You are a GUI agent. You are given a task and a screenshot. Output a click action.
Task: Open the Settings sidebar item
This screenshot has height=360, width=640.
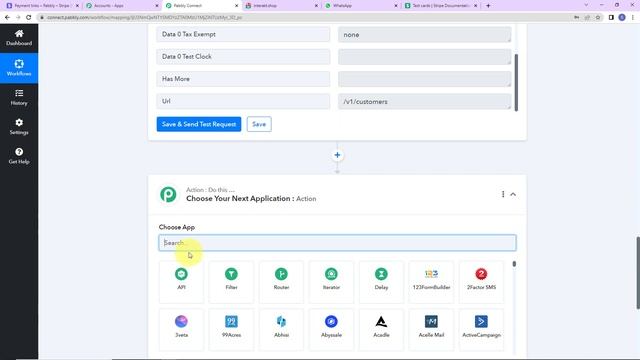pyautogui.click(x=19, y=127)
